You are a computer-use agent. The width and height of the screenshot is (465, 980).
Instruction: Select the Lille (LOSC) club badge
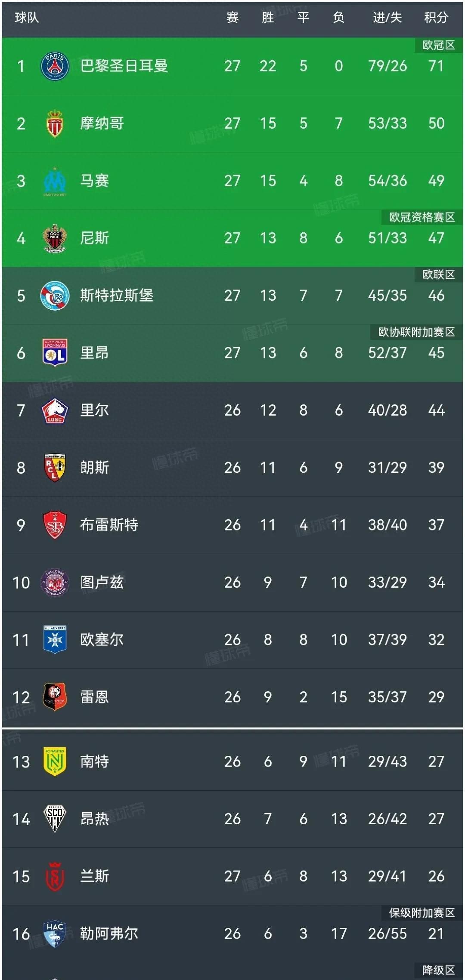coord(53,410)
